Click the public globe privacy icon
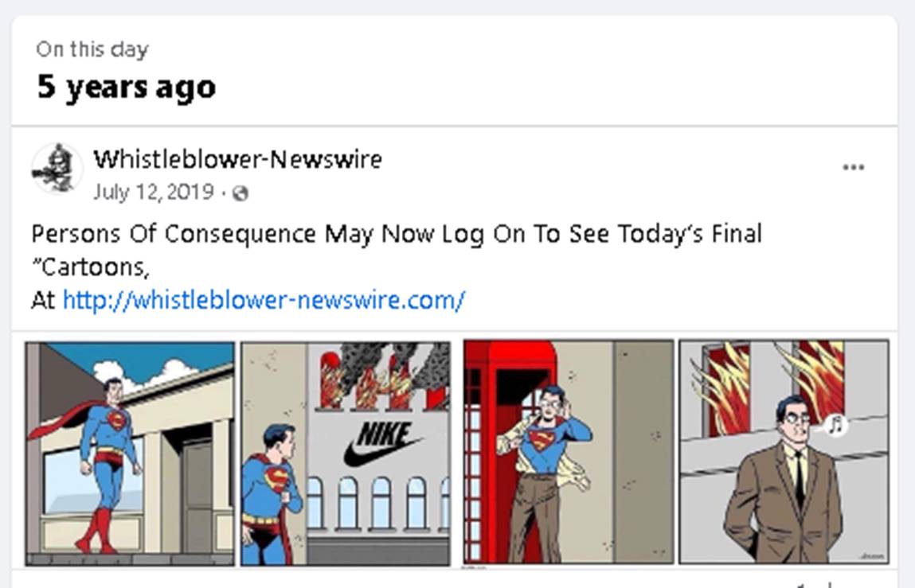 pyautogui.click(x=240, y=193)
